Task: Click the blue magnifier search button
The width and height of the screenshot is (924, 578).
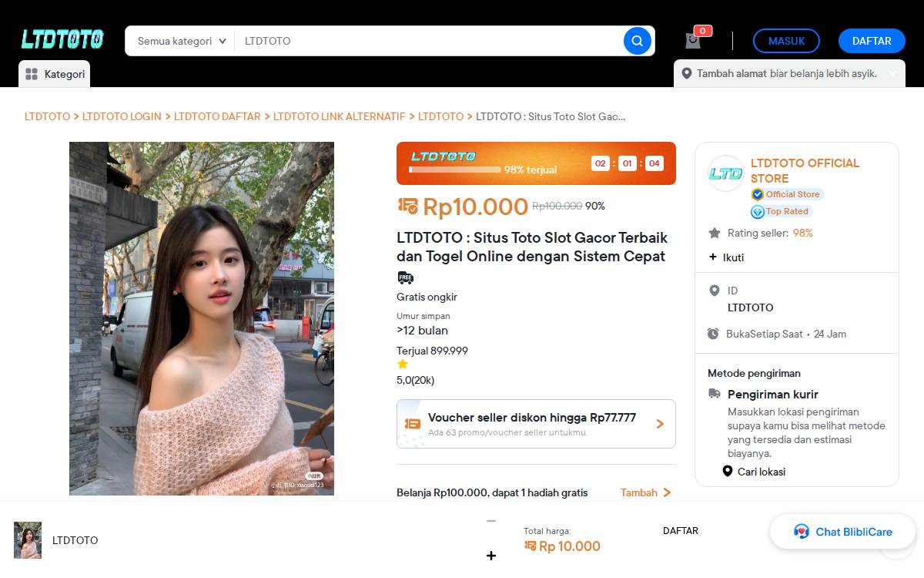Action: tap(638, 41)
